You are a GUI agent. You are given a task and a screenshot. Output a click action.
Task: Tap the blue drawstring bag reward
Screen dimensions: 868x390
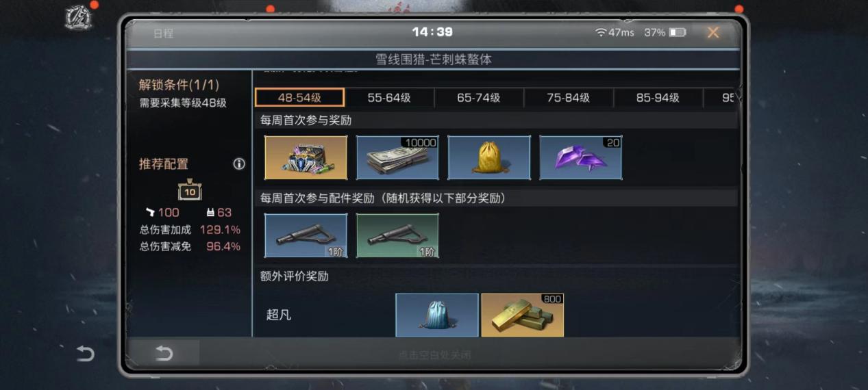[x=437, y=315]
